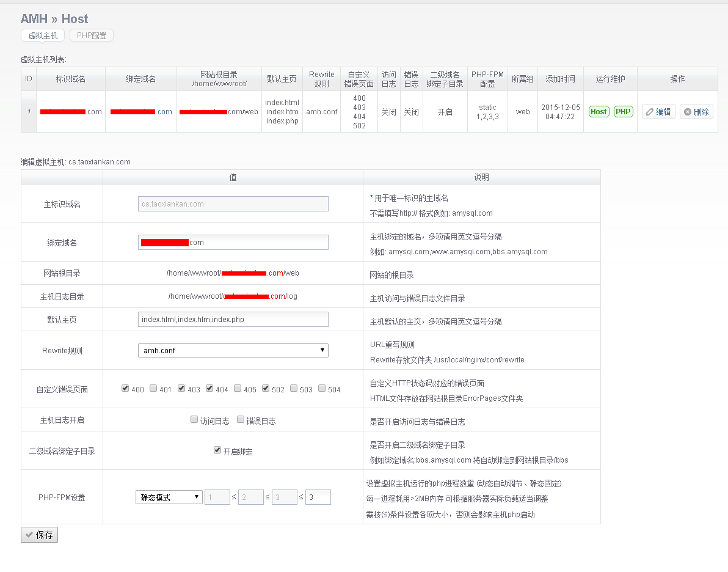Viewport: 728px width, 572px height.
Task: Click the green Host status badge
Action: (599, 112)
